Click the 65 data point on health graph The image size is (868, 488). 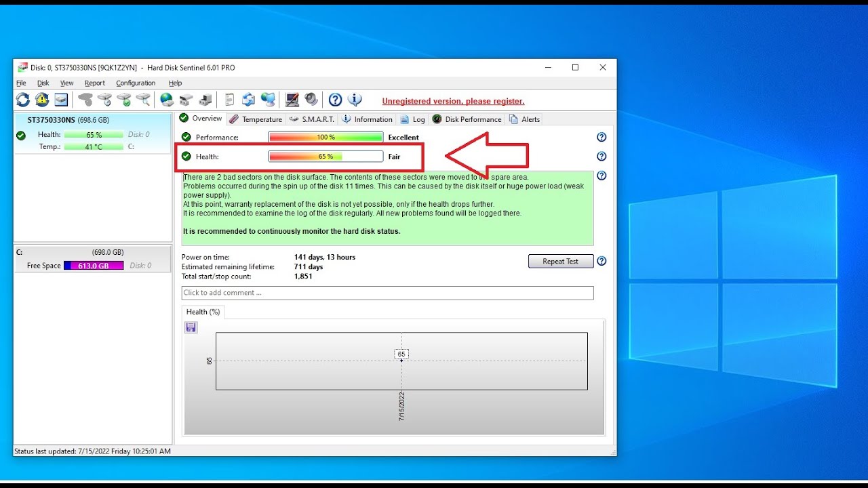tap(401, 360)
